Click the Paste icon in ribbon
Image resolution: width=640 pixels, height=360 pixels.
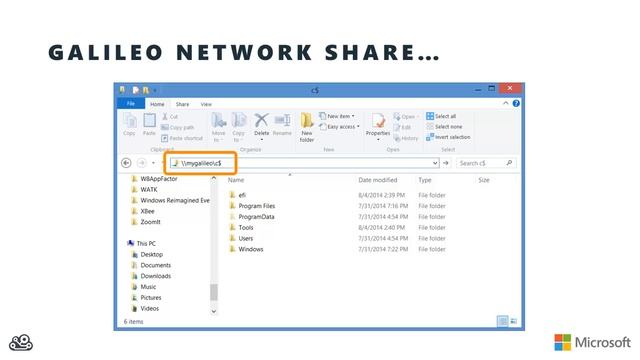pyautogui.click(x=149, y=121)
